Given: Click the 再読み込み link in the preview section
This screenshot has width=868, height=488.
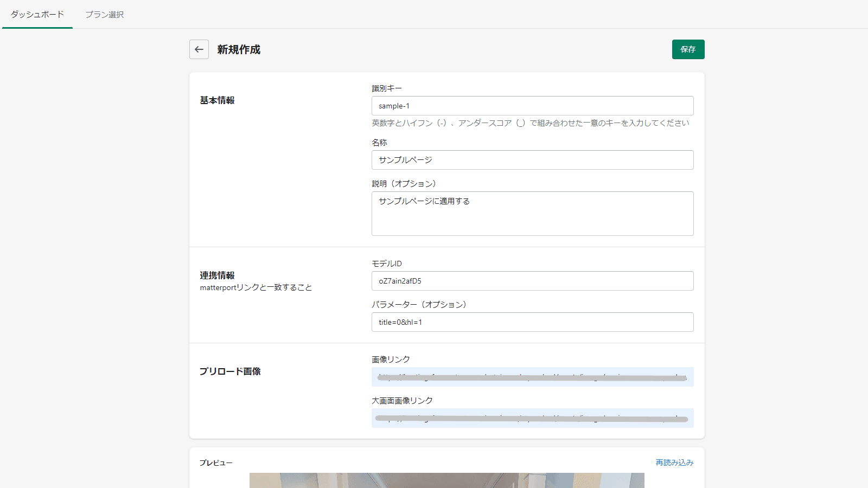Looking at the screenshot, I should point(674,463).
